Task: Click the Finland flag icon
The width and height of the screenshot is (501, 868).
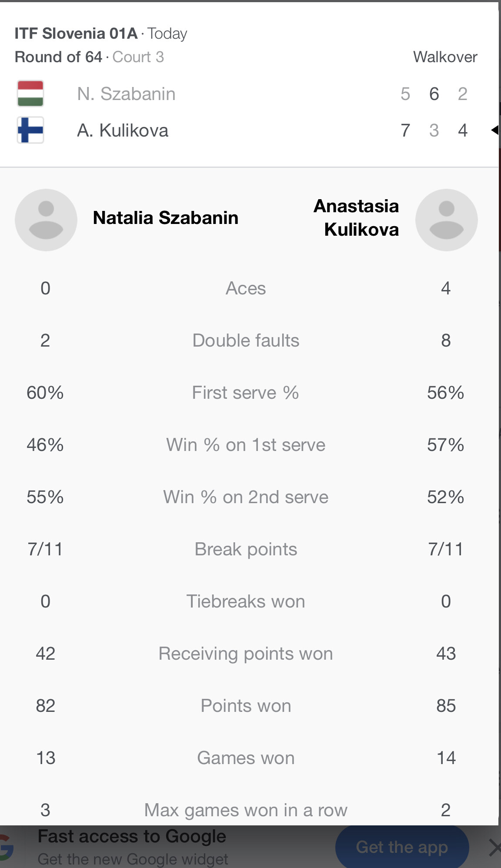Action: (x=30, y=130)
